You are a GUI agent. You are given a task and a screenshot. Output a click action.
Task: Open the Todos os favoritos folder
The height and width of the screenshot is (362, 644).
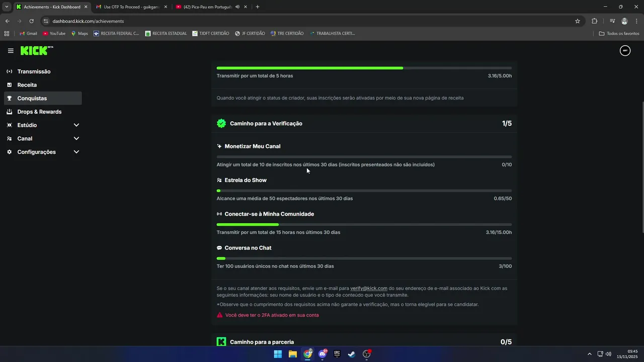[x=619, y=34]
